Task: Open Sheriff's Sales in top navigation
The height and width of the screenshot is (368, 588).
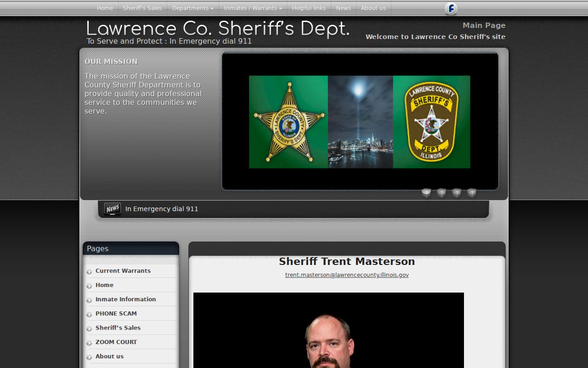Action: tap(142, 8)
